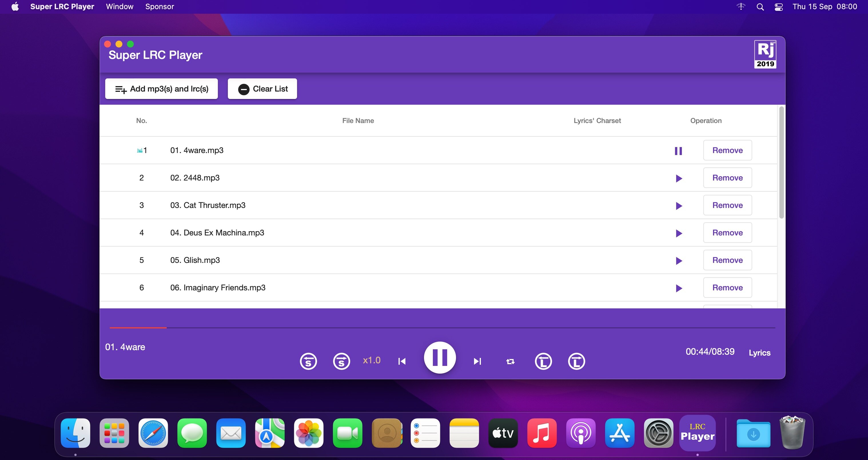This screenshot has width=868, height=460.
Task: Open the Sponsor menu
Action: coord(159,6)
